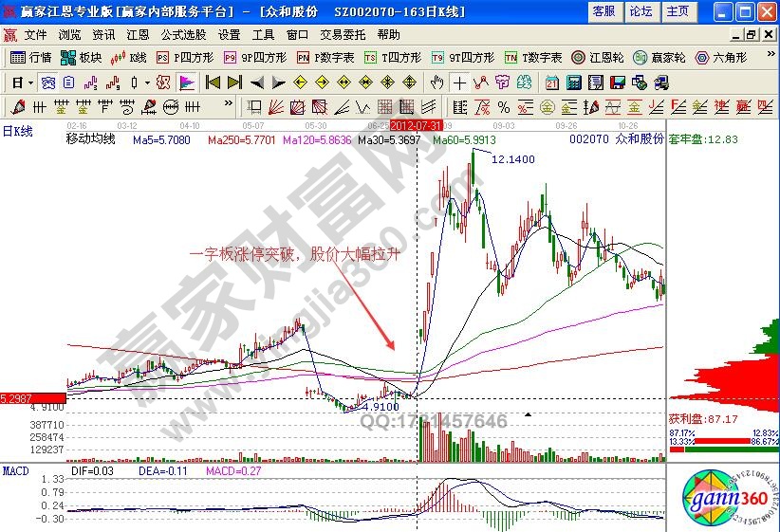
Task: Click the percent sign drawing tool
Action: pos(503,106)
